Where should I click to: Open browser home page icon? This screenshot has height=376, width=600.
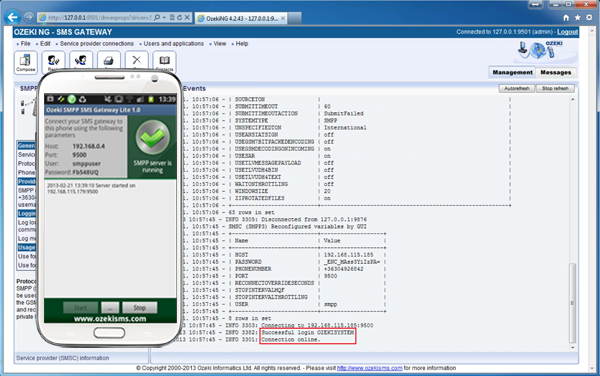[566, 18]
